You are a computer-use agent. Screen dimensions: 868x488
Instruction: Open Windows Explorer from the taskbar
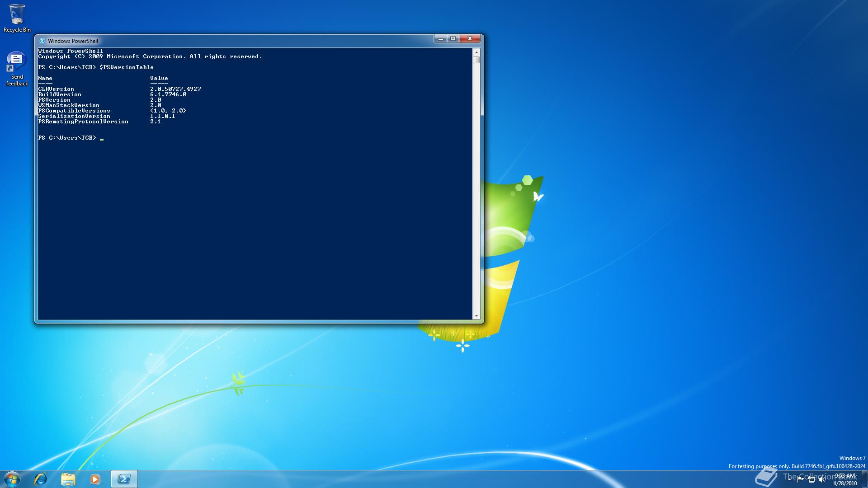click(68, 479)
